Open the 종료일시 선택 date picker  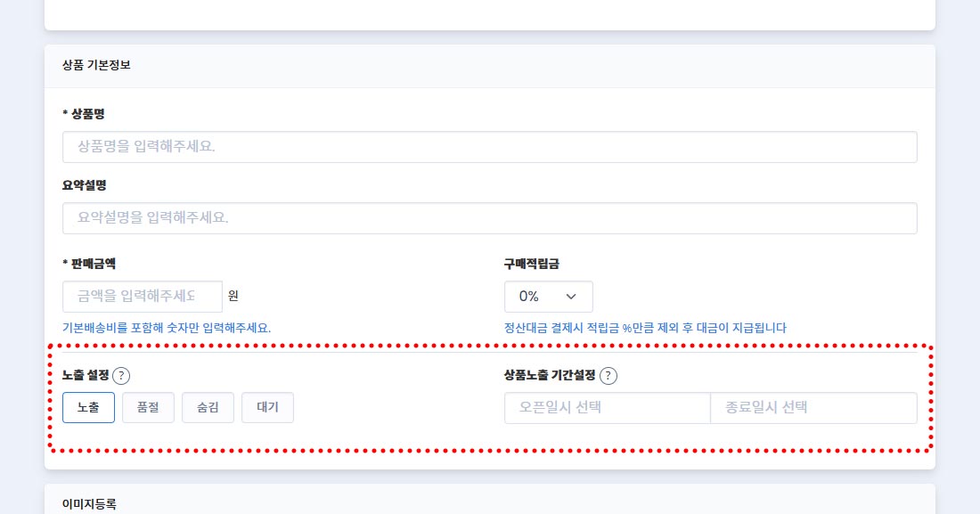tap(813, 408)
